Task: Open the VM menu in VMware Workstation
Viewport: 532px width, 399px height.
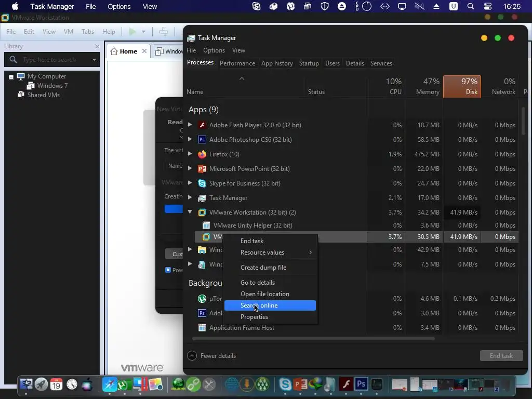Action: coord(68,32)
